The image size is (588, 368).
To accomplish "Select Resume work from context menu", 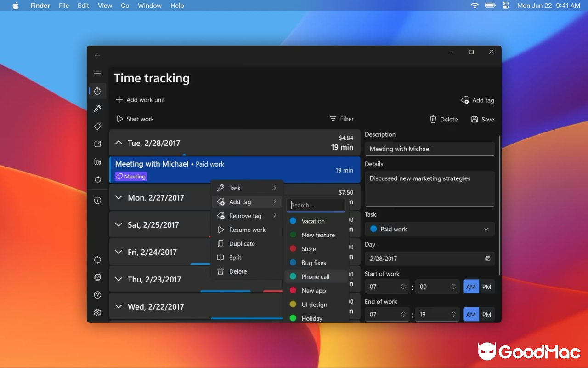I will coord(247,230).
